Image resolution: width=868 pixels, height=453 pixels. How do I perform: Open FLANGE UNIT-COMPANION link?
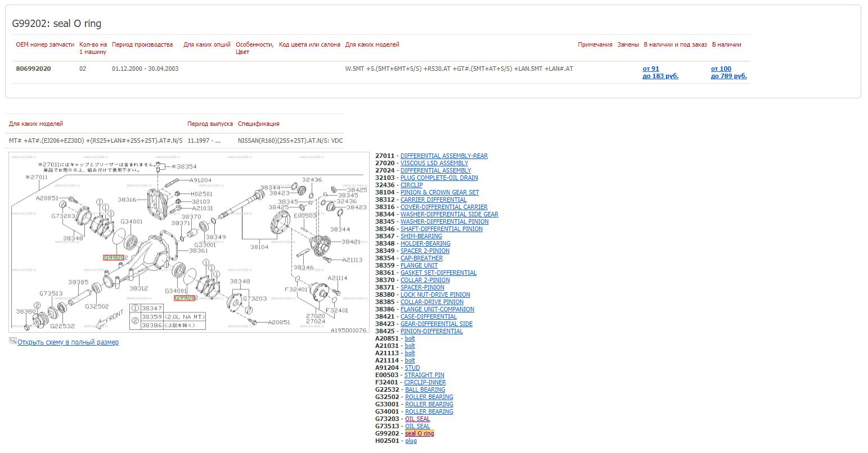[437, 310]
